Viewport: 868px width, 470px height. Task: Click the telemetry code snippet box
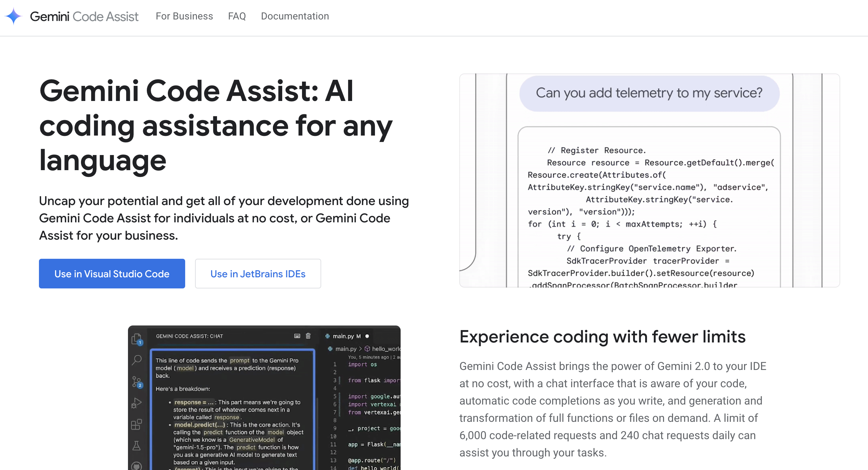(649, 207)
